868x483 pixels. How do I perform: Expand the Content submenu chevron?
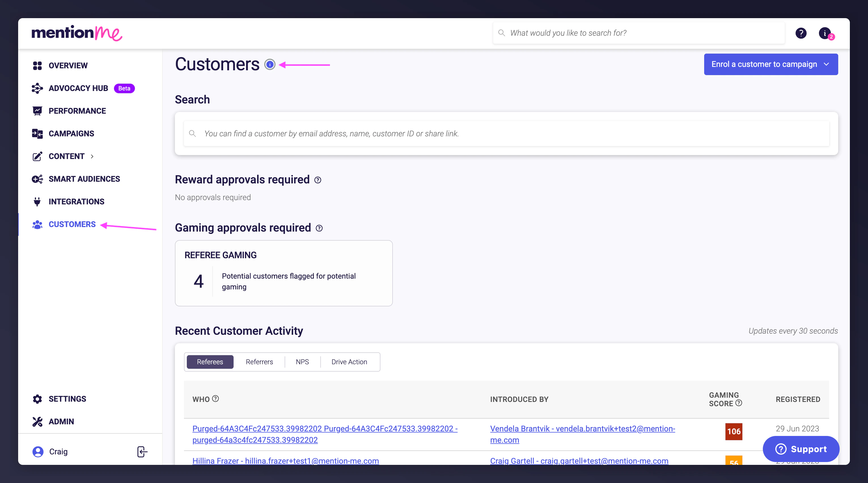pos(92,156)
